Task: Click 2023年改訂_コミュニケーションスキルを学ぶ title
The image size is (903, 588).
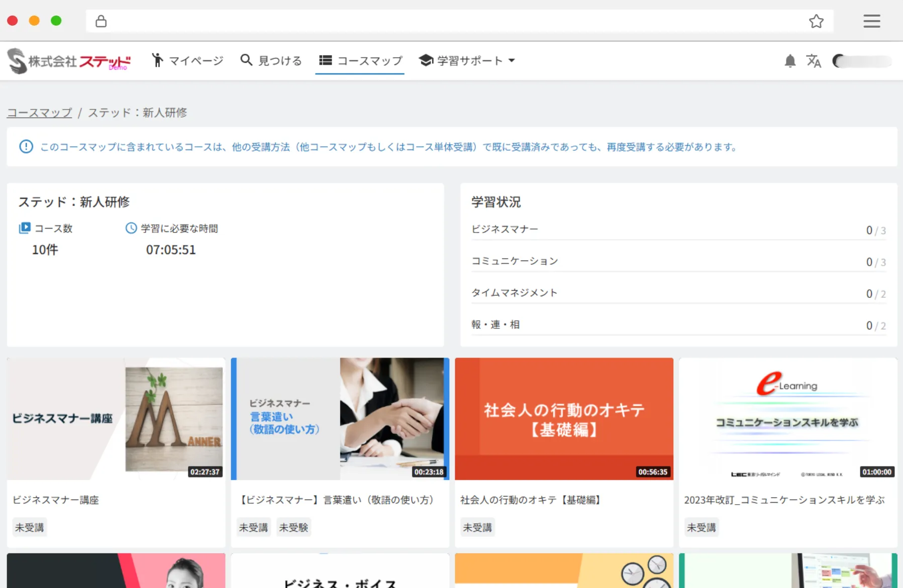Action: [x=784, y=500]
